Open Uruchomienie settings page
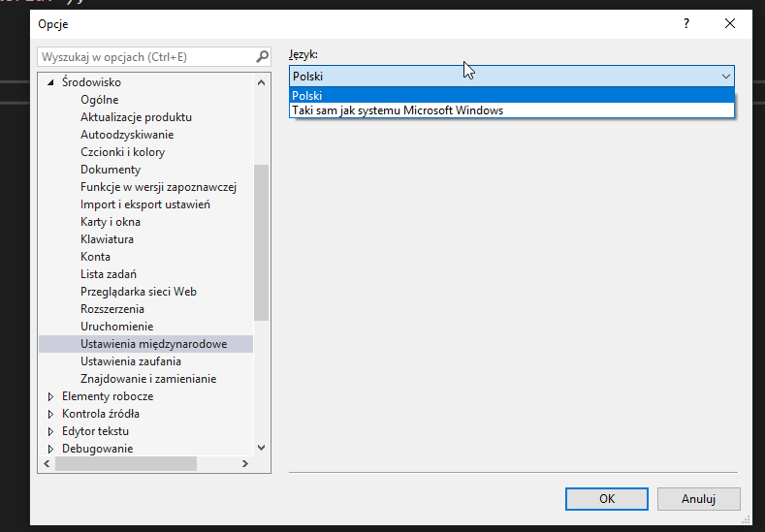This screenshot has width=765, height=532. 116,327
